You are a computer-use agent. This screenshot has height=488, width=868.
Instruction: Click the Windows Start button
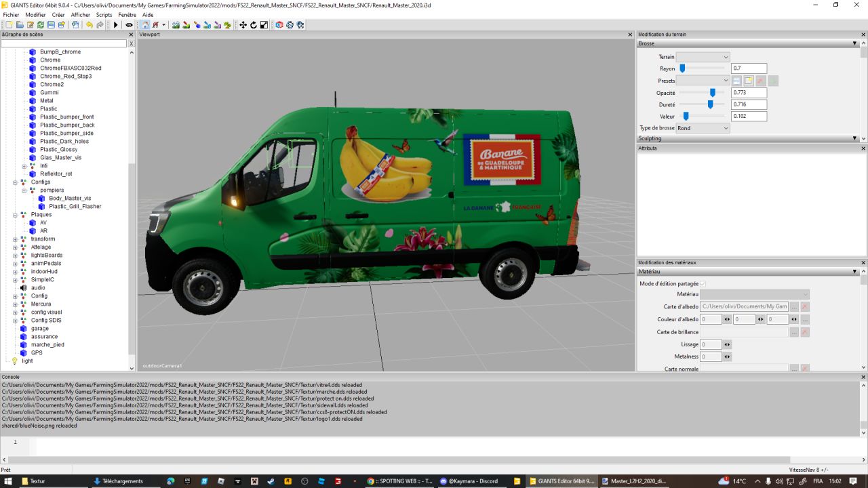click(x=7, y=481)
